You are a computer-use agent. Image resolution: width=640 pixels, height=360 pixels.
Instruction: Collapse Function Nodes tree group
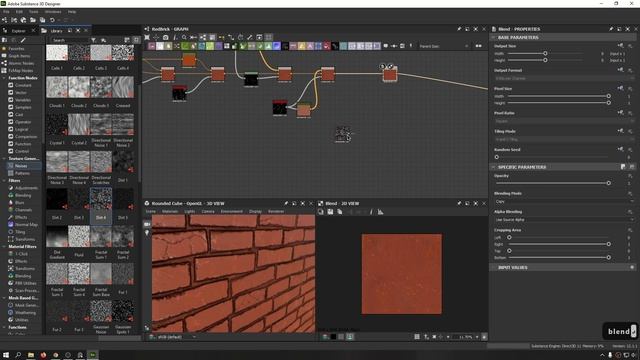4,78
